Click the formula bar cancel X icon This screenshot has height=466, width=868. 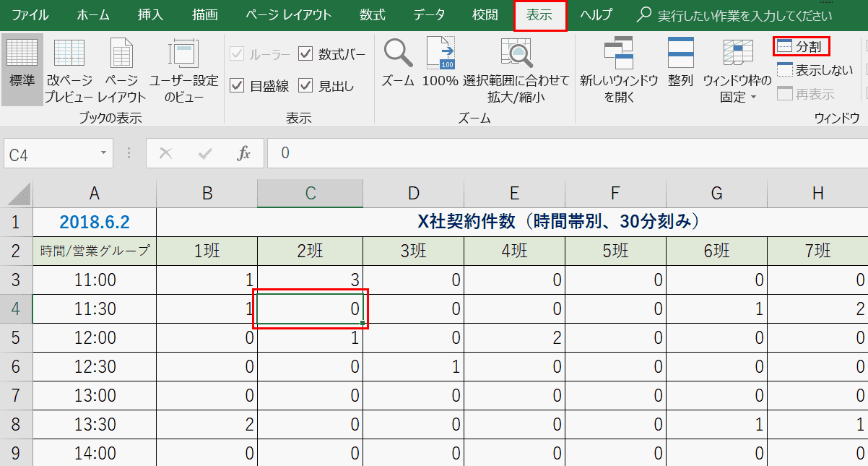click(166, 153)
